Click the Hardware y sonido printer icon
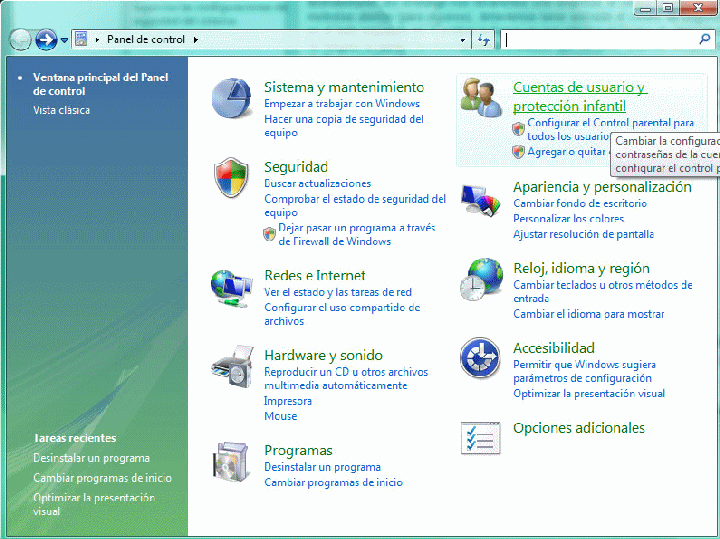 pos(232,367)
